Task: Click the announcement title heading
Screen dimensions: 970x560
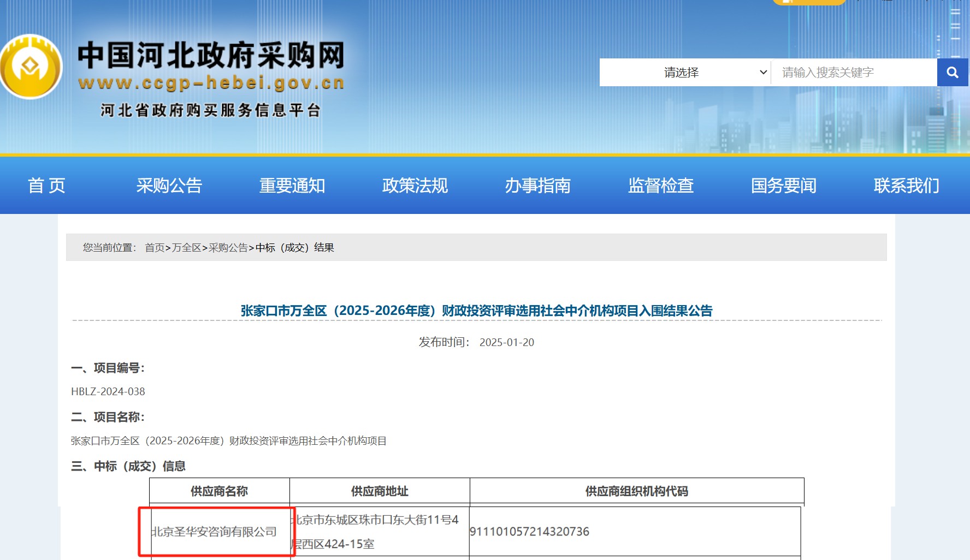Action: pos(477,311)
